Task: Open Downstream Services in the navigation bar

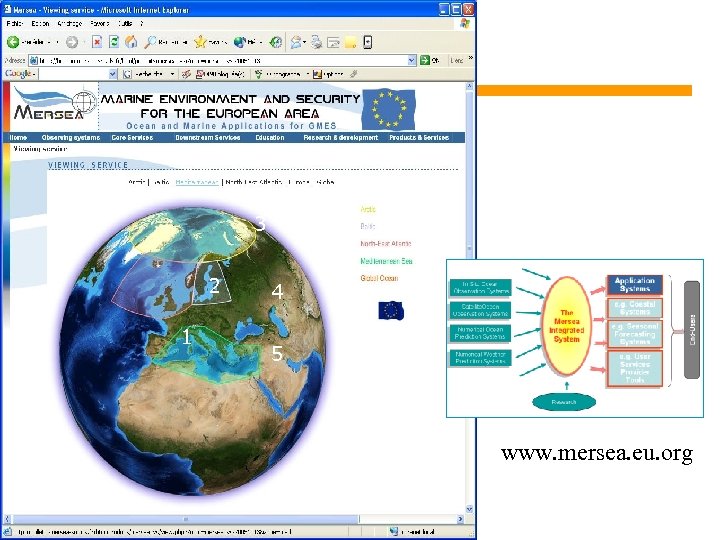Action: coord(208,138)
